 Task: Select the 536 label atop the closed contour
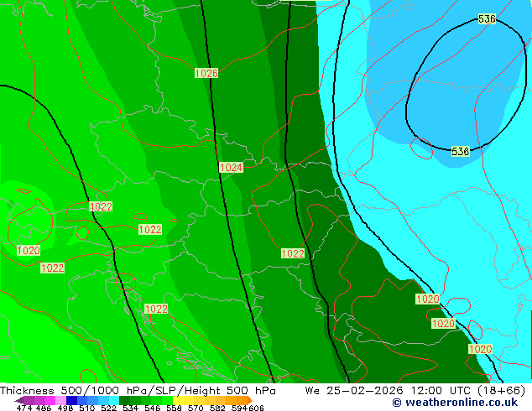(x=487, y=18)
